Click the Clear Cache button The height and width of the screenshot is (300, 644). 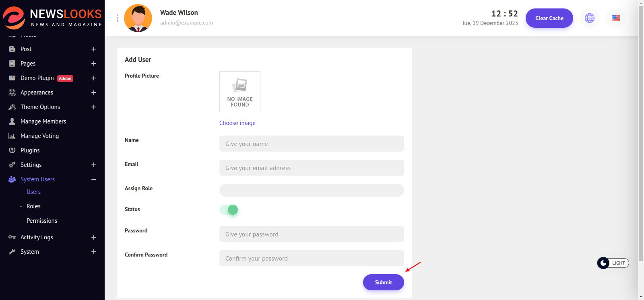[549, 18]
